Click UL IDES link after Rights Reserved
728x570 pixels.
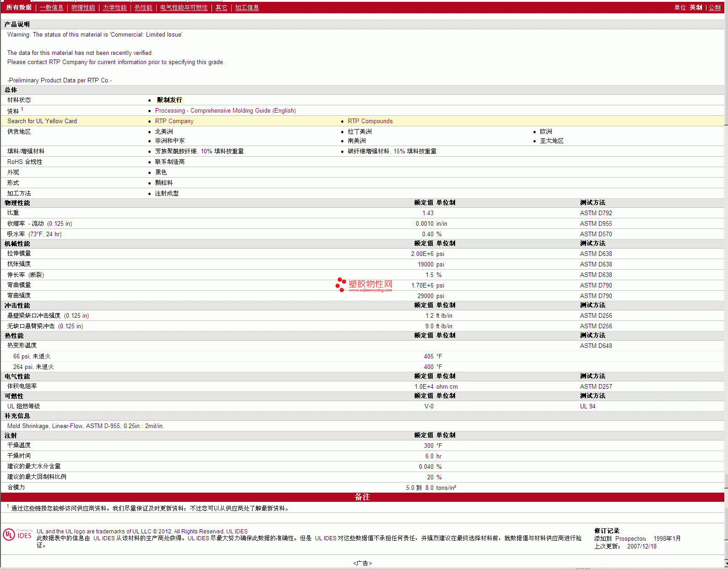click(x=237, y=532)
